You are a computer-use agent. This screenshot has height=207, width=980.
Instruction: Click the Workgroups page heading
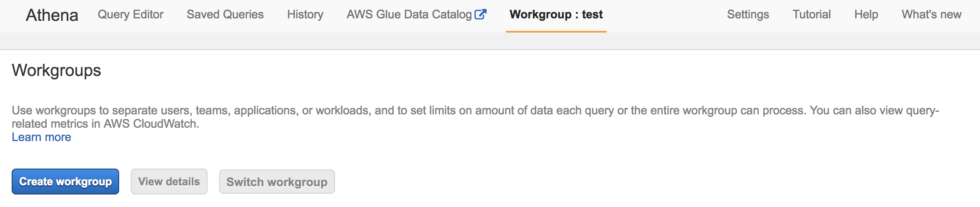(56, 70)
